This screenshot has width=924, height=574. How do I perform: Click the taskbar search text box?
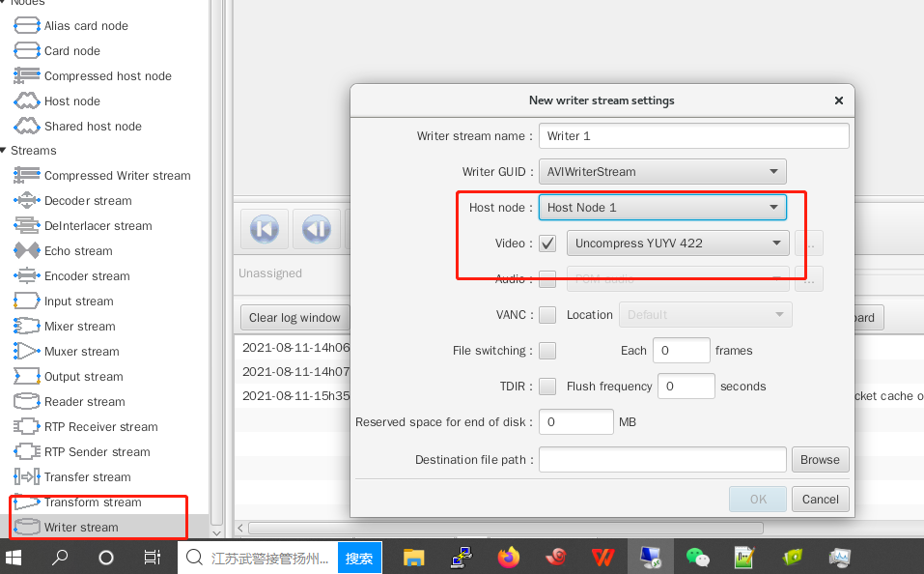click(x=258, y=558)
